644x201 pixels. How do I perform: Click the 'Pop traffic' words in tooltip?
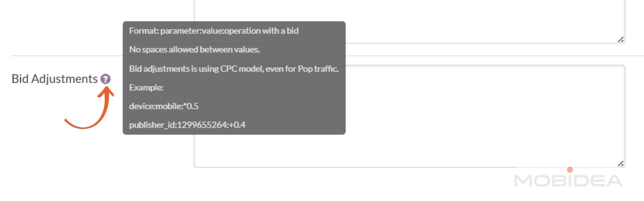coord(318,68)
